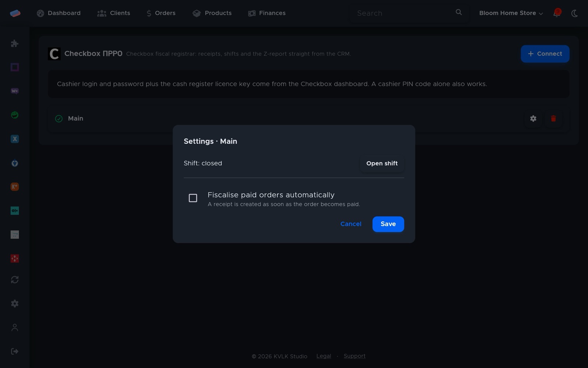Open the notifications bell
This screenshot has height=368, width=588.
click(557, 13)
